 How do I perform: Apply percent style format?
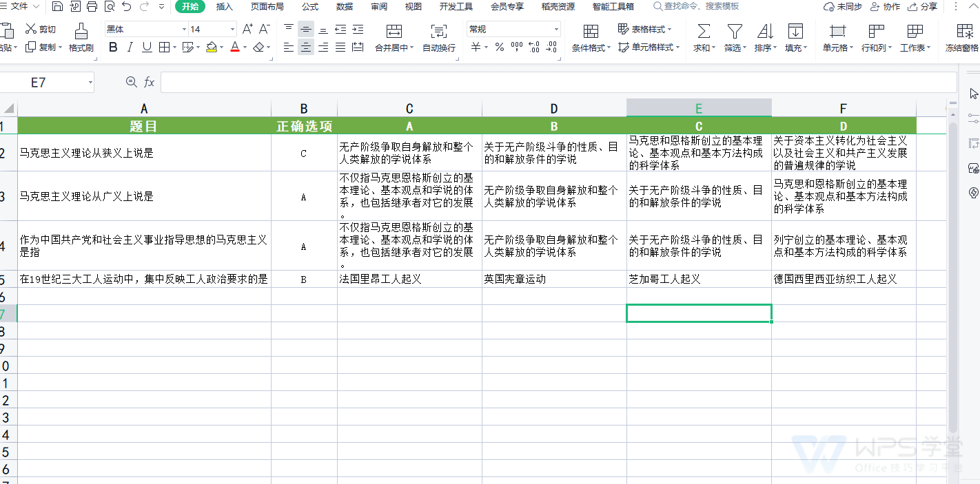[500, 47]
